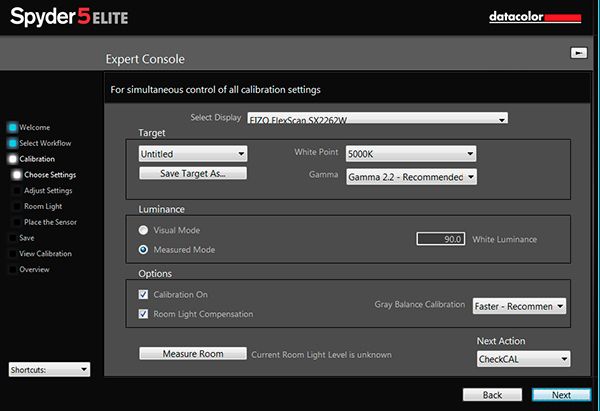Click the Measure Room button

pyautogui.click(x=193, y=354)
